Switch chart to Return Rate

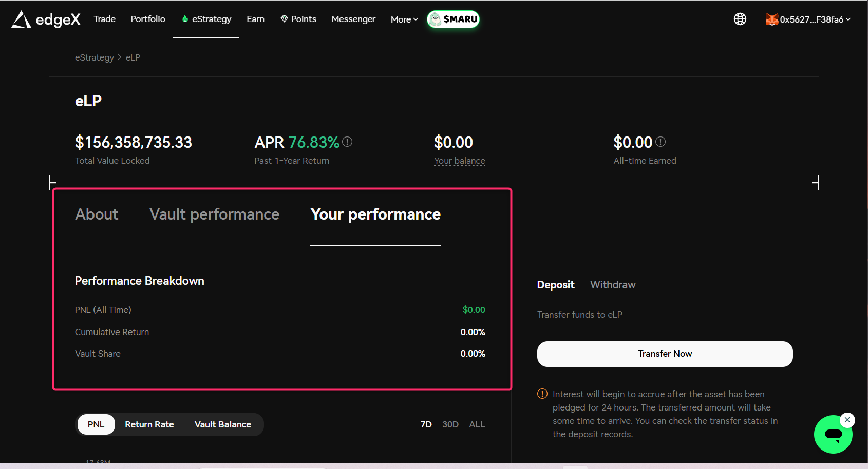(149, 424)
